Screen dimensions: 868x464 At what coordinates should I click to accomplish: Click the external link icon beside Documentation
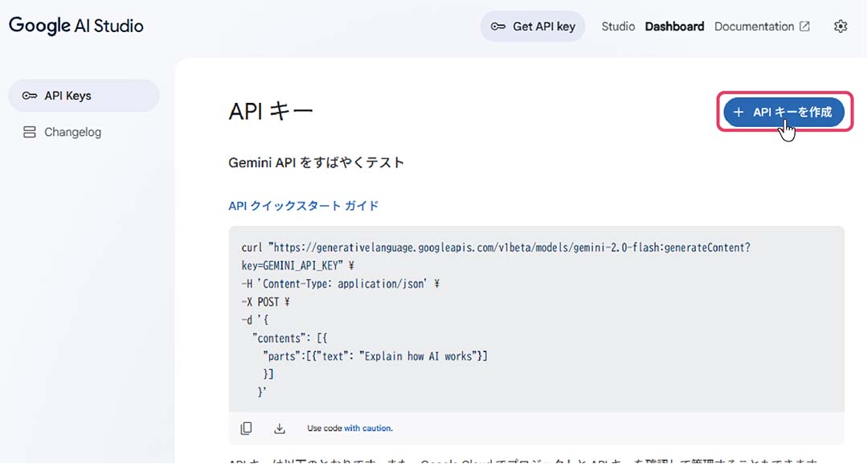click(805, 27)
